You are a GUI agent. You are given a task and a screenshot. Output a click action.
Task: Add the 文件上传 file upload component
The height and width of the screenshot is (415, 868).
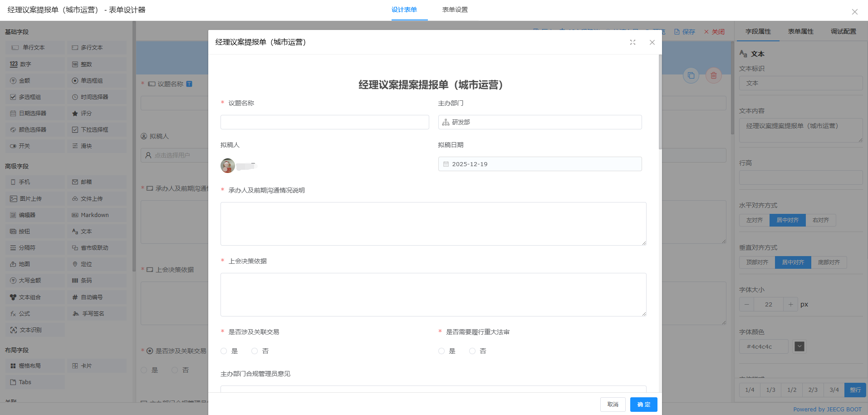click(97, 198)
